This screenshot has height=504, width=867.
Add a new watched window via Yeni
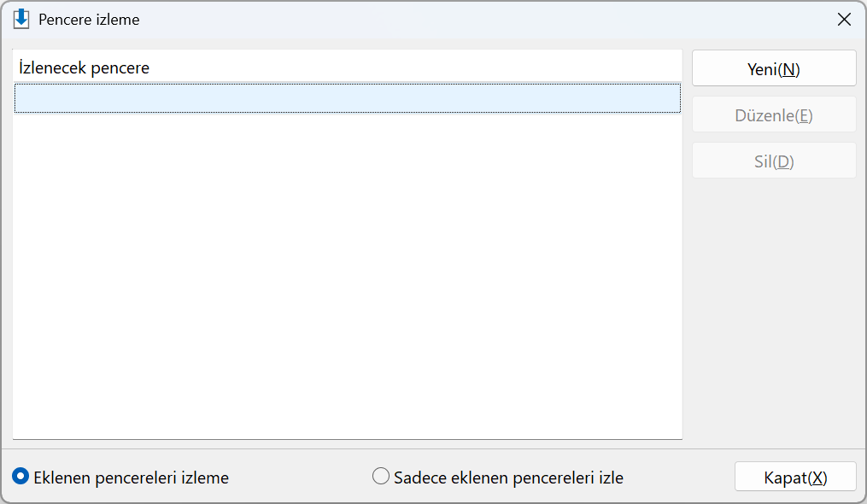pos(774,68)
